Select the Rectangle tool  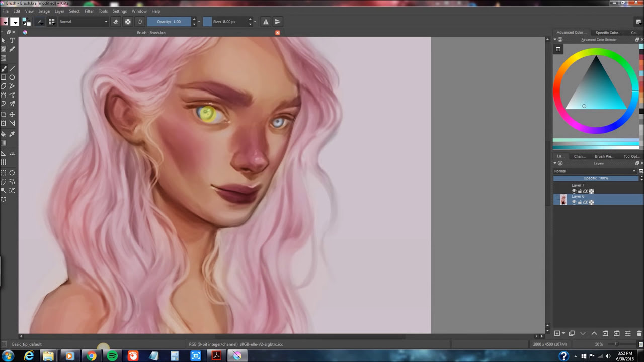4,77
